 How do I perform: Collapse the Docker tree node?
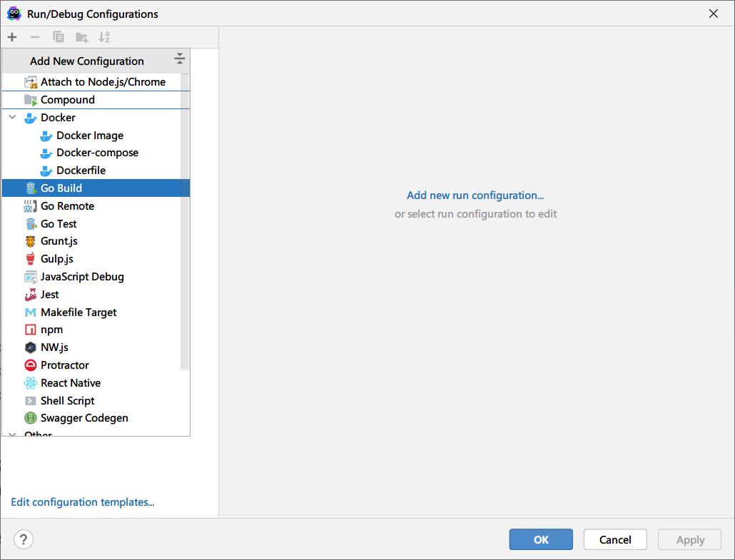[12, 118]
